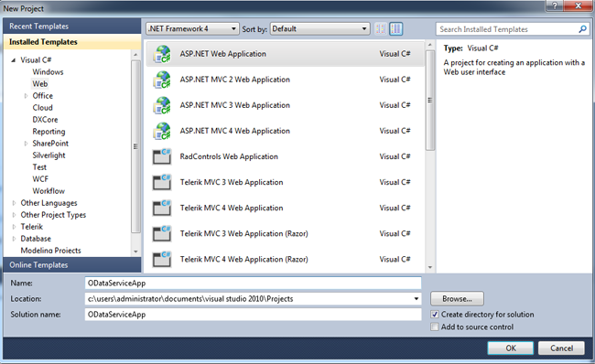Click the project Name input field
Image resolution: width=595 pixels, height=364 pixels.
tap(253, 284)
